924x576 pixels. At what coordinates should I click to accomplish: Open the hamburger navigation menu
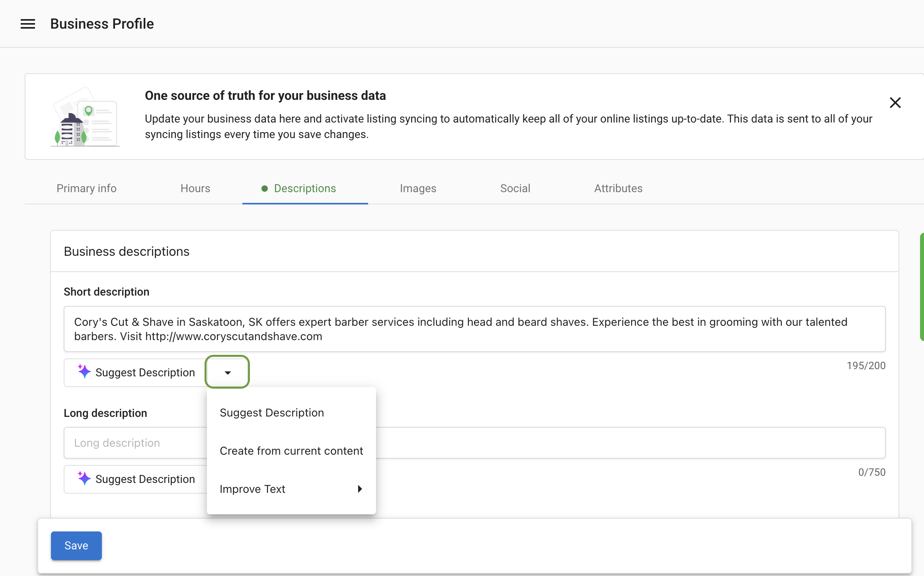28,24
